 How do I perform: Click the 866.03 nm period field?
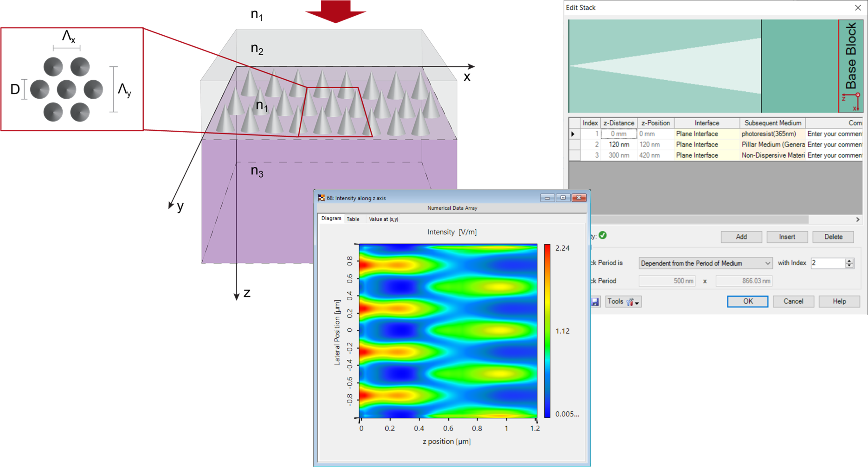pos(744,281)
